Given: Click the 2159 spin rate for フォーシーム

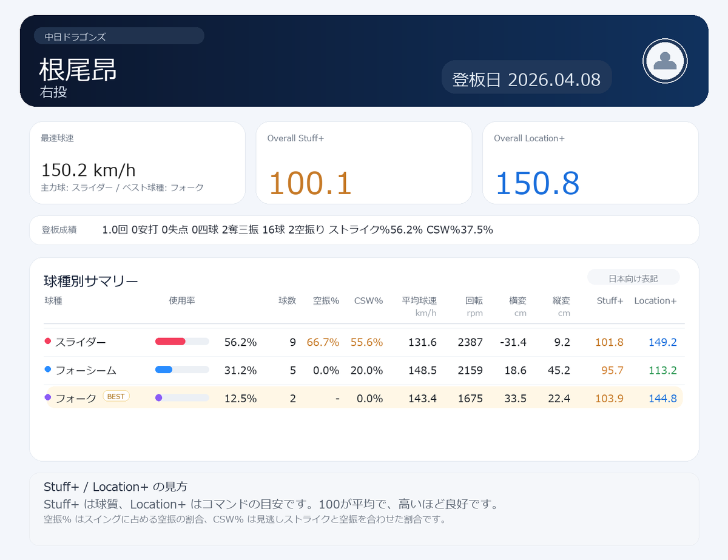Looking at the screenshot, I should [x=470, y=370].
